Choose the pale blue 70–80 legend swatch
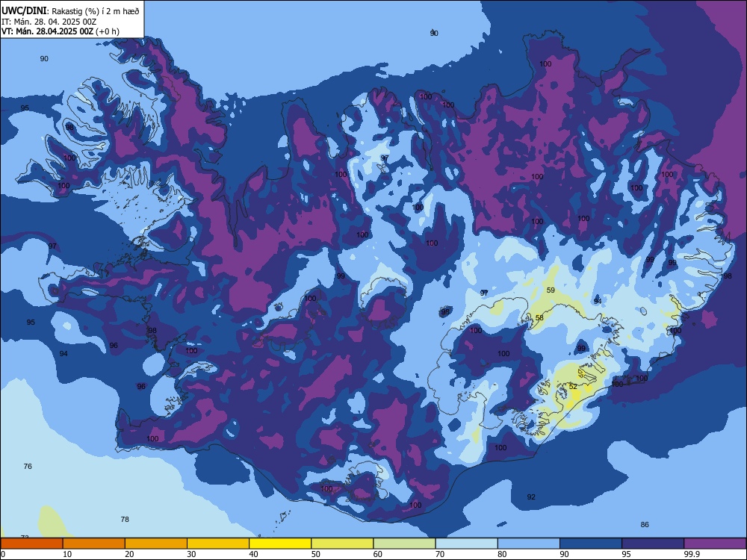Image resolution: width=747 pixels, height=560 pixels. tap(467, 544)
